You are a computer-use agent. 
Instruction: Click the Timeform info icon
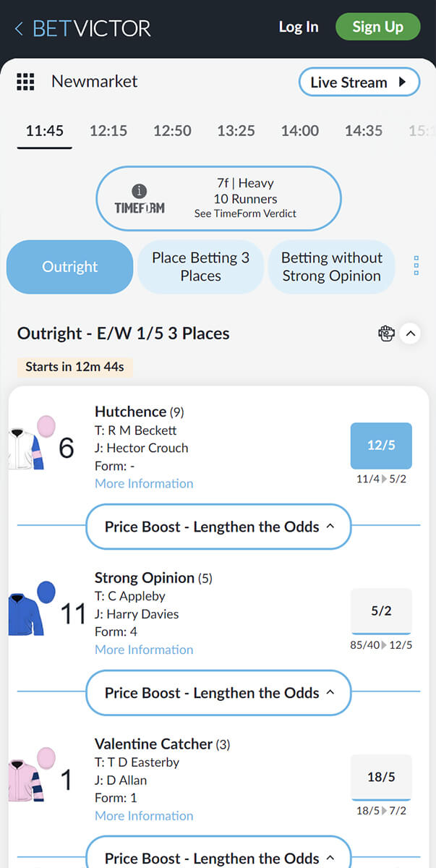(x=140, y=191)
